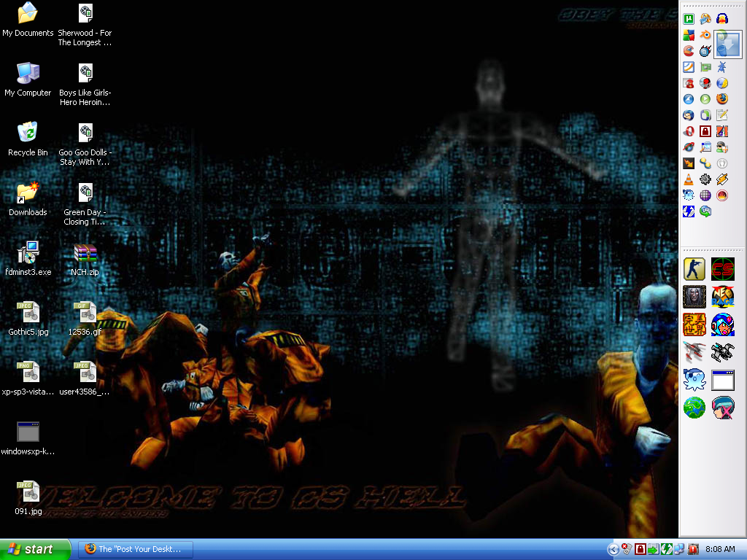Click the Safely Remove Hardware tray icon

(x=653, y=550)
